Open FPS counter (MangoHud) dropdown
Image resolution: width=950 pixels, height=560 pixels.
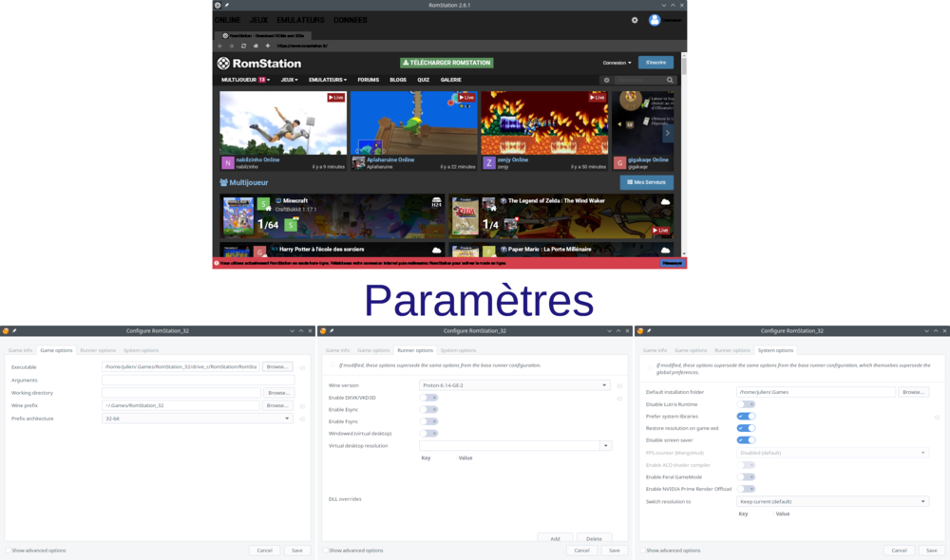832,453
